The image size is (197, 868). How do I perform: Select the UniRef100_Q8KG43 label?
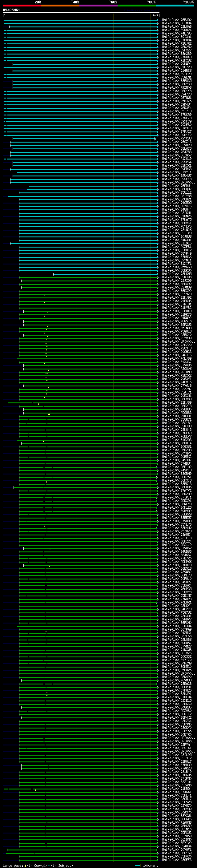click(177, 430)
